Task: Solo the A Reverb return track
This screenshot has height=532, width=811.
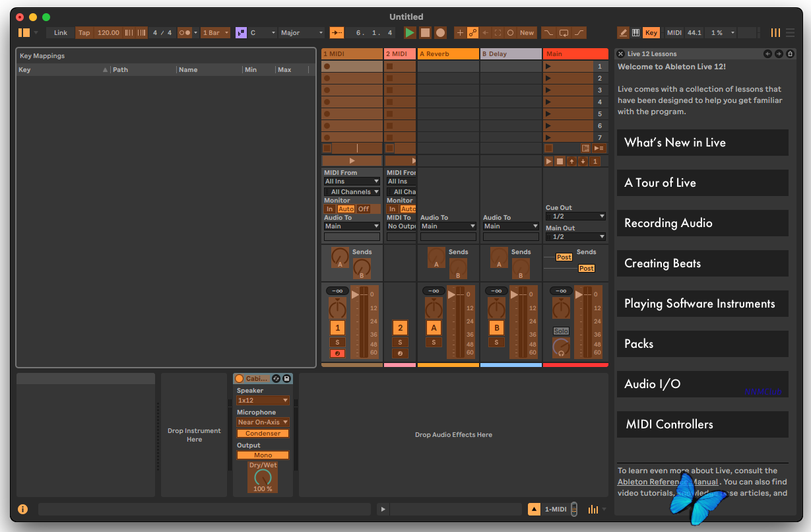Action: (434, 342)
